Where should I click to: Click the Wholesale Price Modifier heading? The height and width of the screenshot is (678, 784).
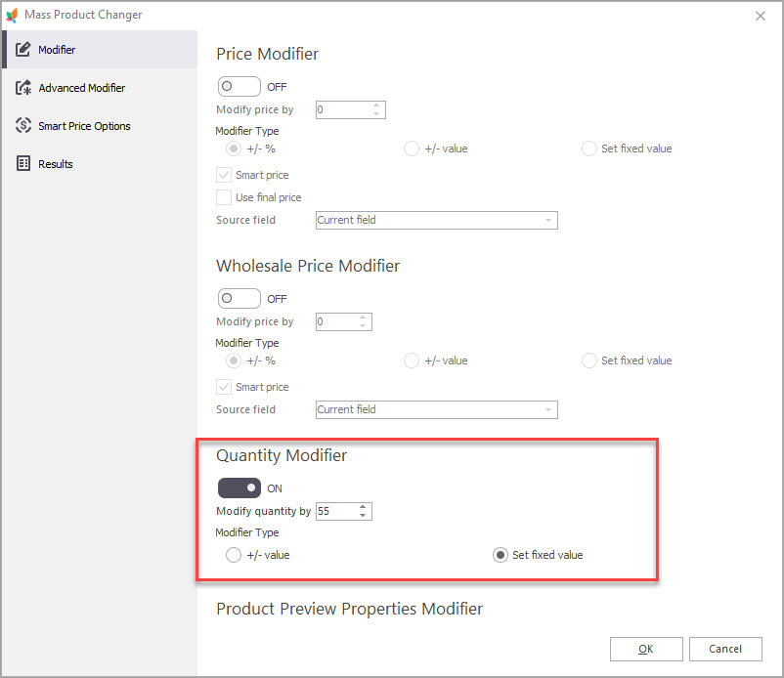[x=308, y=266]
